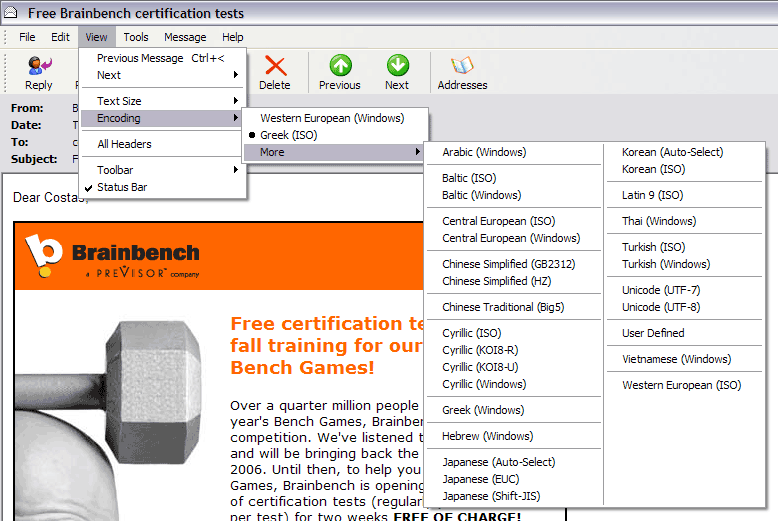This screenshot has height=521, width=778.
Task: Click the Brainbench logo in the email
Action: (113, 256)
